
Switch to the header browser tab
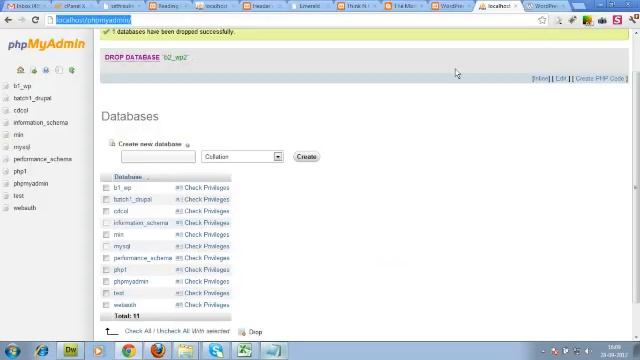click(x=261, y=6)
